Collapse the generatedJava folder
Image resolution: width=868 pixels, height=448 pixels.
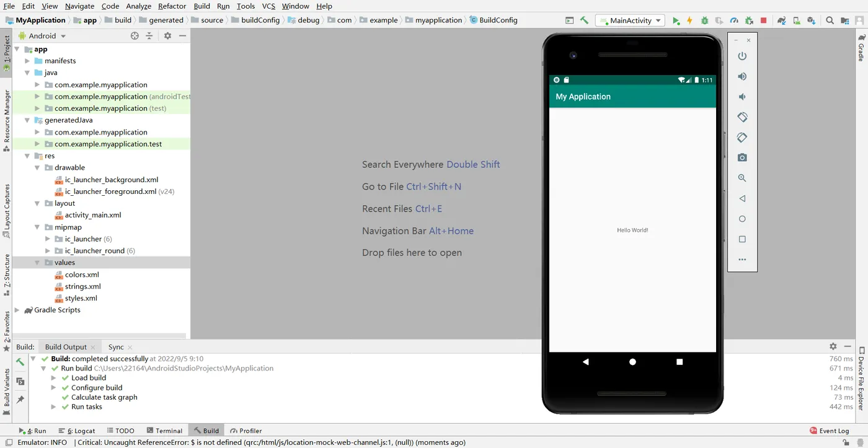tap(27, 120)
